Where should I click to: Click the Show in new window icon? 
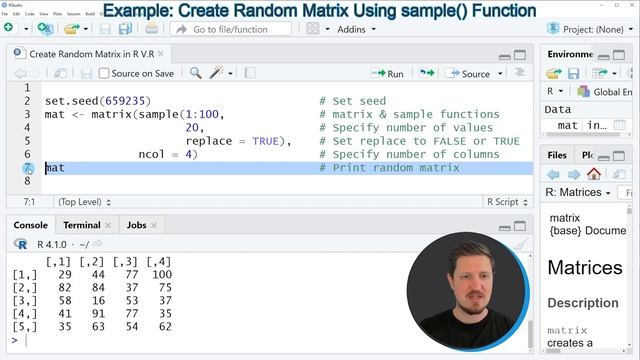coord(60,73)
